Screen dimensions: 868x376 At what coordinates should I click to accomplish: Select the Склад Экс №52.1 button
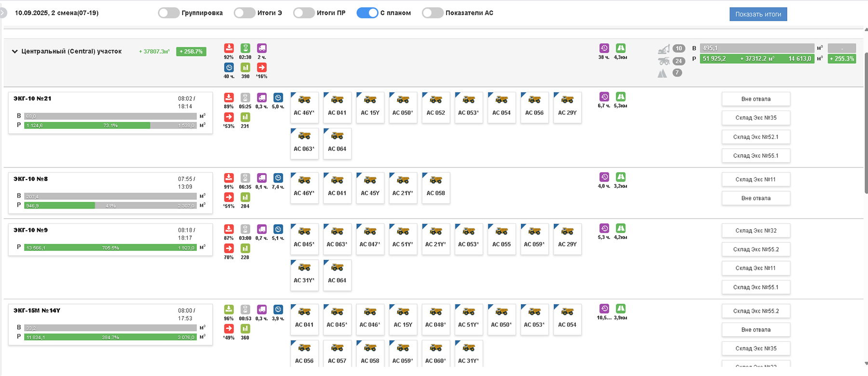point(756,137)
